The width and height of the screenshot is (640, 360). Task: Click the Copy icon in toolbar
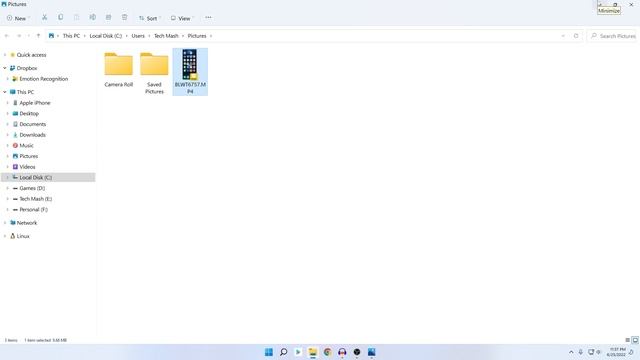pos(60,18)
